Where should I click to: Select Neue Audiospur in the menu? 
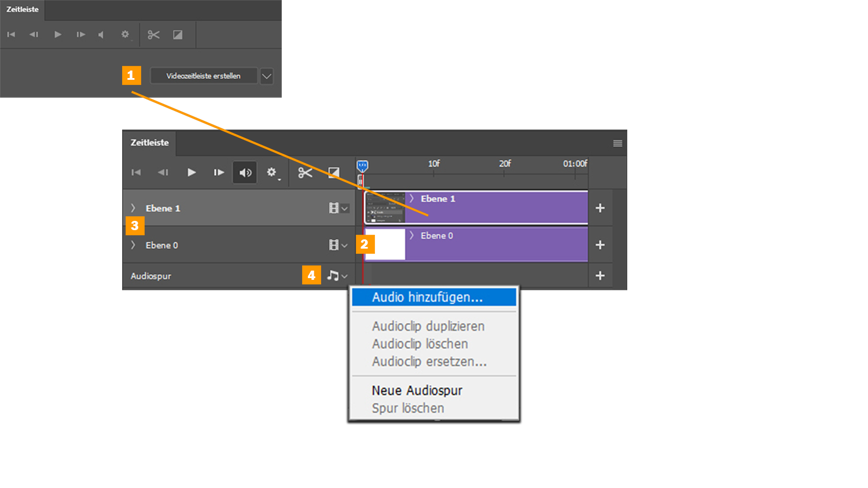[417, 391]
